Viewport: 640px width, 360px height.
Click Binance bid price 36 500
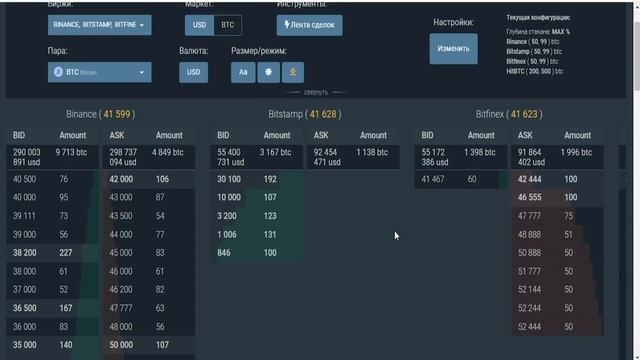pos(24,308)
